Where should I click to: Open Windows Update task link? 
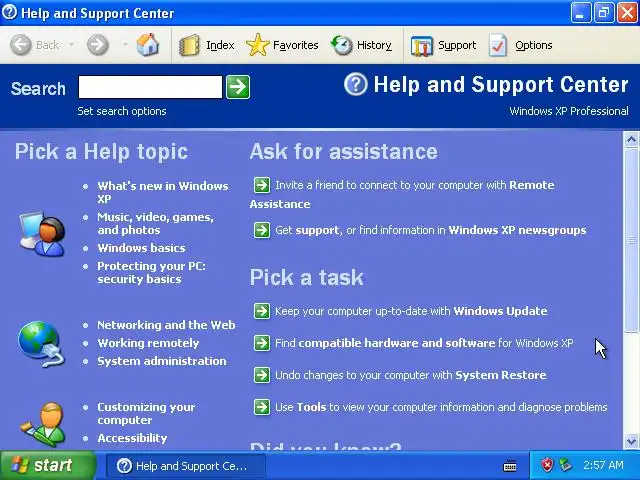(411, 311)
